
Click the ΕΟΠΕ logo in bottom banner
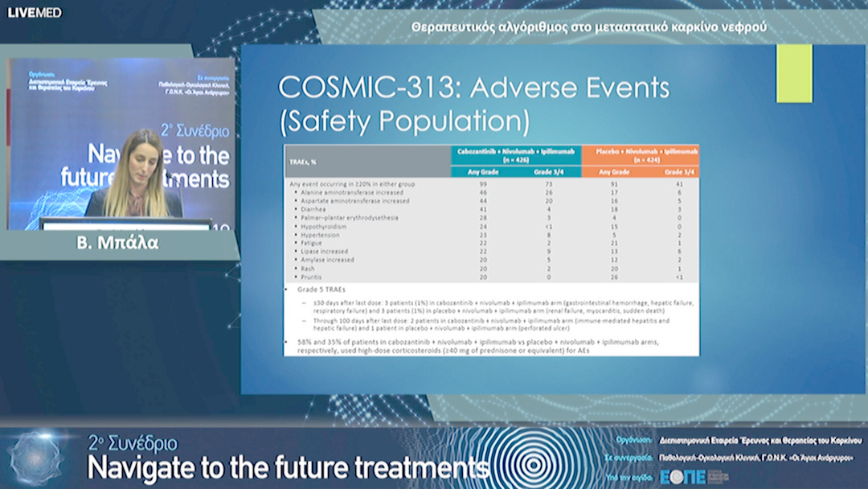[x=682, y=476]
